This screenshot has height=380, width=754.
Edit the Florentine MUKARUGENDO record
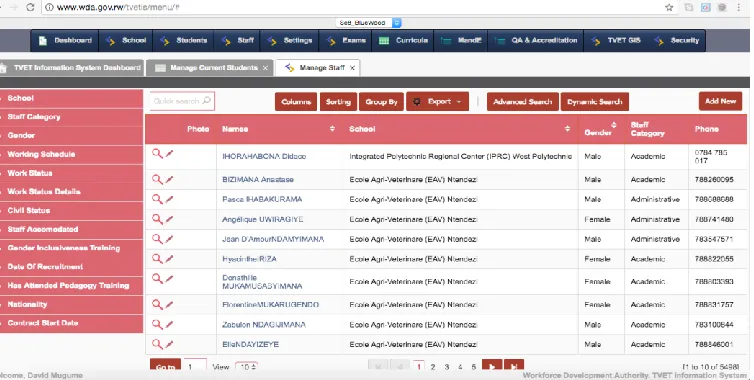[x=169, y=304]
